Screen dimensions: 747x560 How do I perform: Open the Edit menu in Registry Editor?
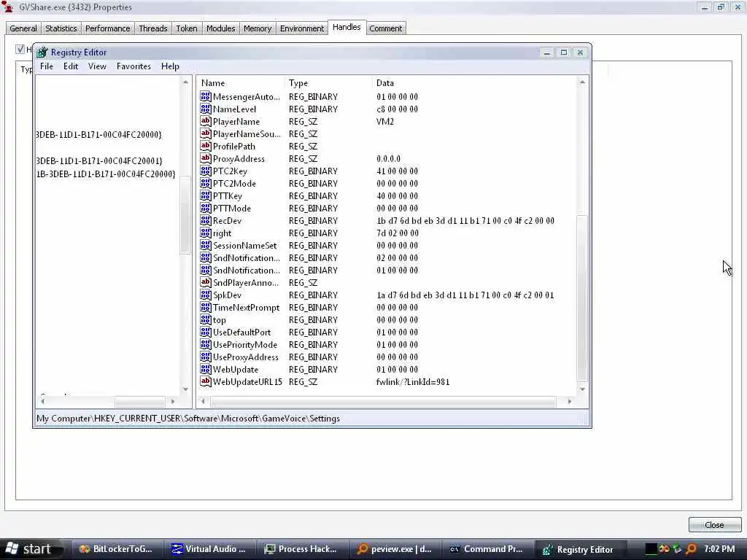click(x=71, y=66)
